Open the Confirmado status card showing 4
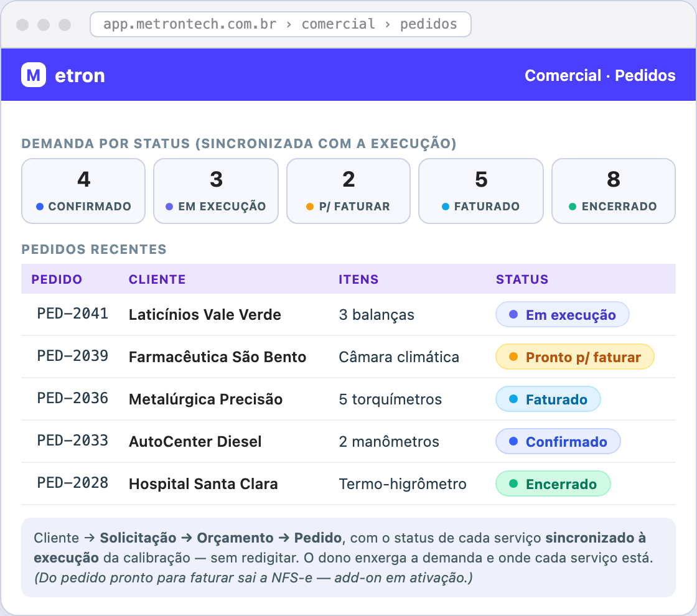 83,191
